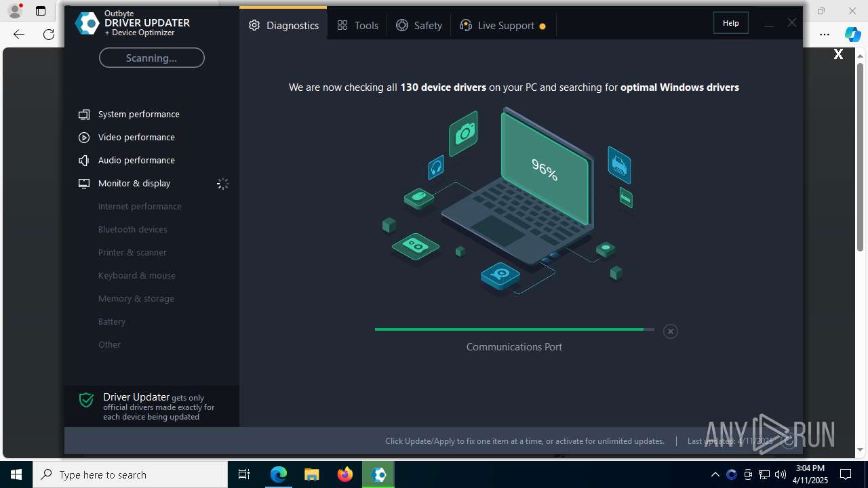Viewport: 868px width, 488px height.
Task: Close the white X overlay on page
Action: (838, 54)
